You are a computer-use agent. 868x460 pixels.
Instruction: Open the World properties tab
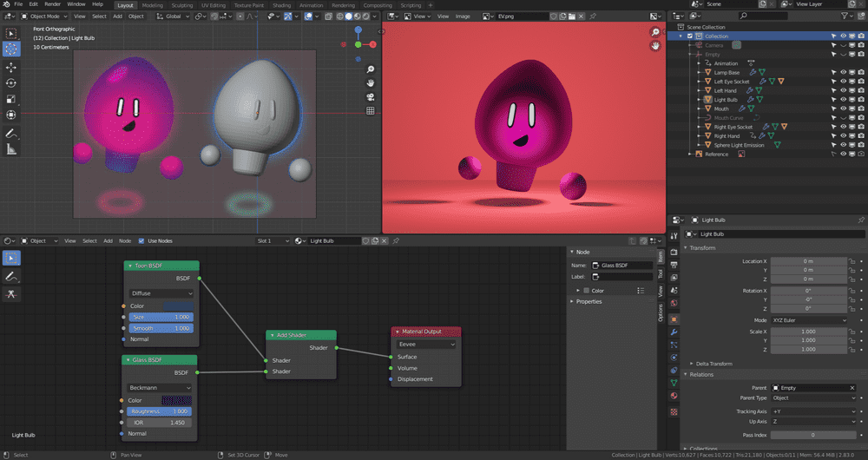[674, 303]
